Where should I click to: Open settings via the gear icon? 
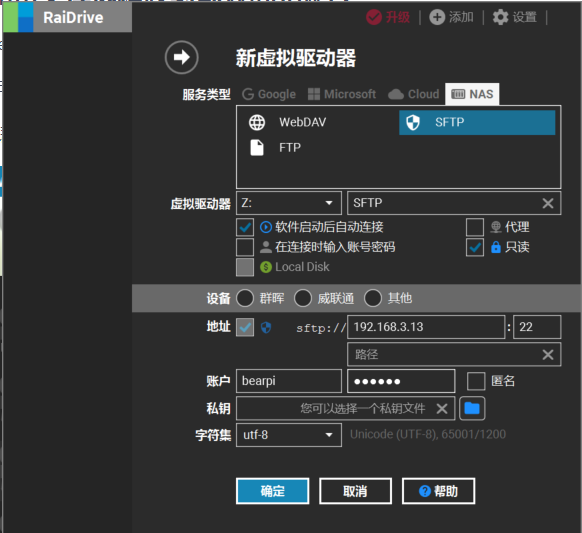pos(500,17)
